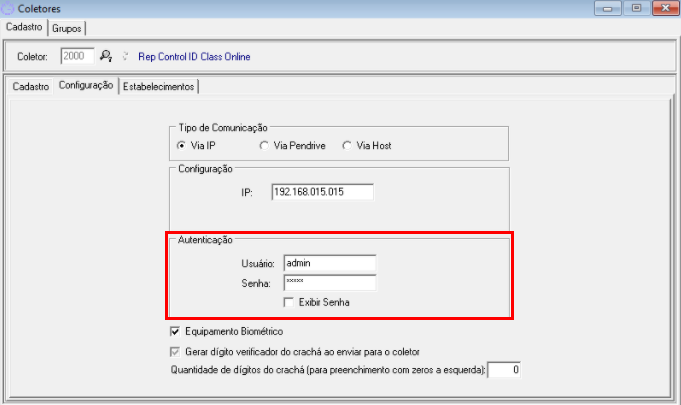Click the Coletor number field

[78, 57]
